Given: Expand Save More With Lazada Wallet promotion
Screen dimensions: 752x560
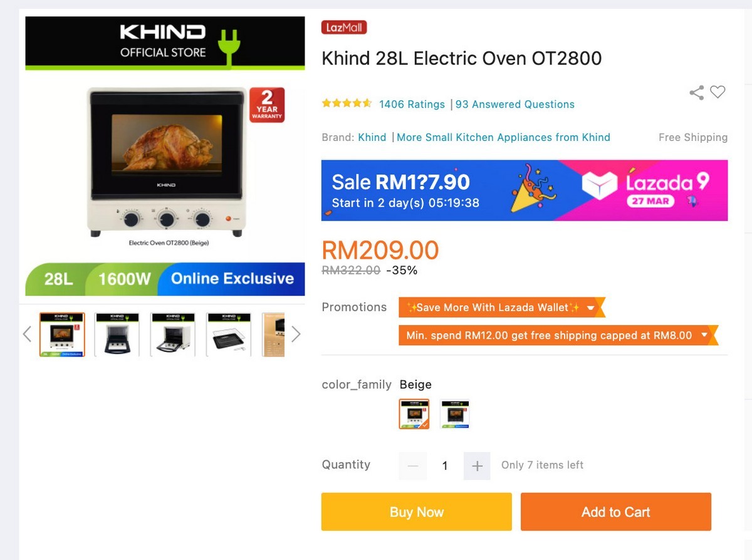Looking at the screenshot, I should point(590,308).
